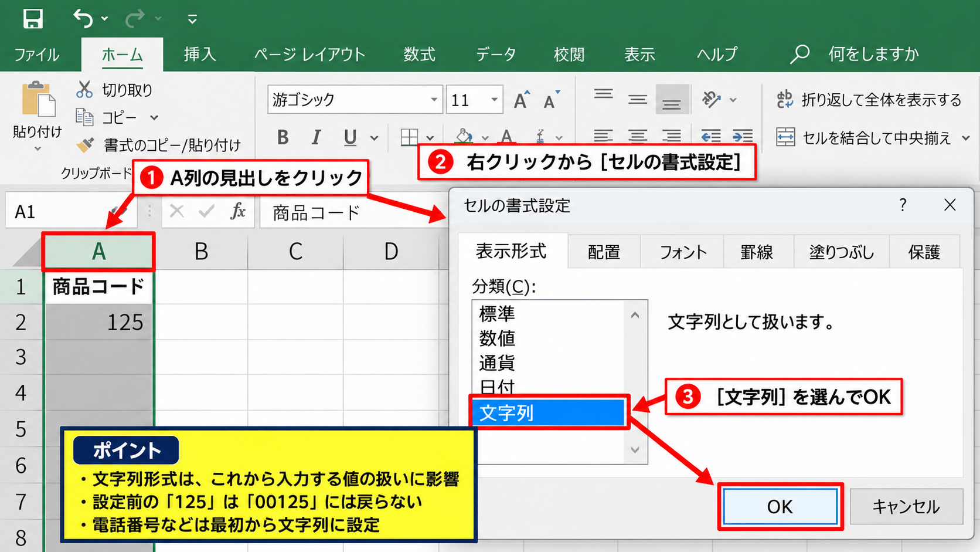
Task: Click the キャンセル button
Action: (x=906, y=507)
